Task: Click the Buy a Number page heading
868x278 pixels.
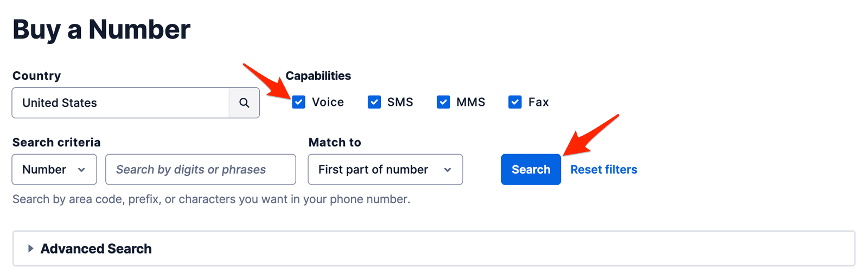Action: tap(101, 29)
